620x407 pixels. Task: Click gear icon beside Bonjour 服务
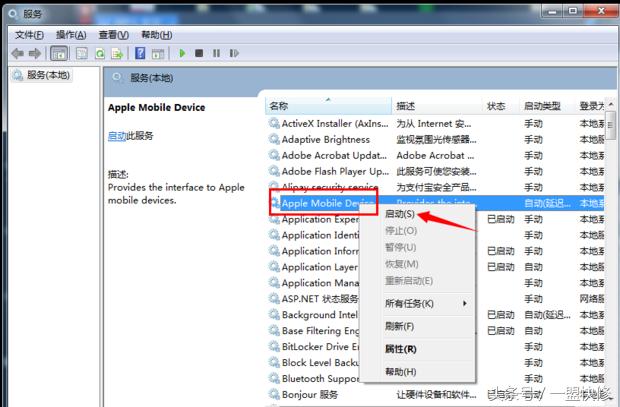(x=274, y=394)
